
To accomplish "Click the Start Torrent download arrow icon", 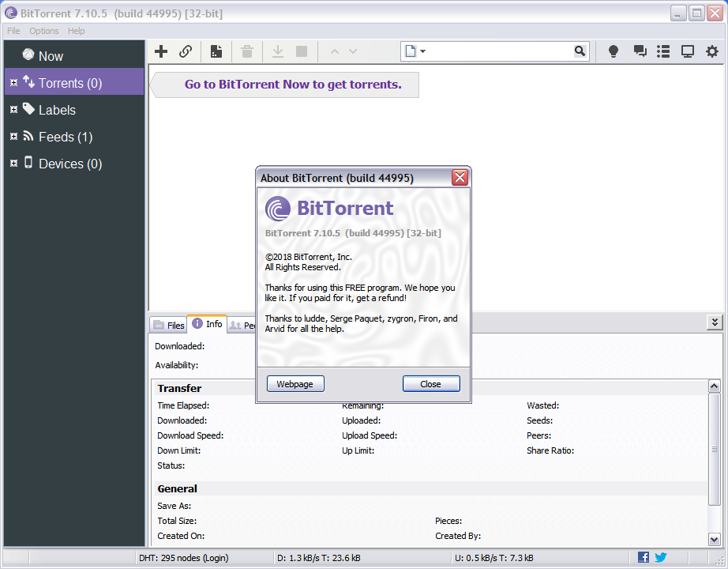I will [x=278, y=51].
